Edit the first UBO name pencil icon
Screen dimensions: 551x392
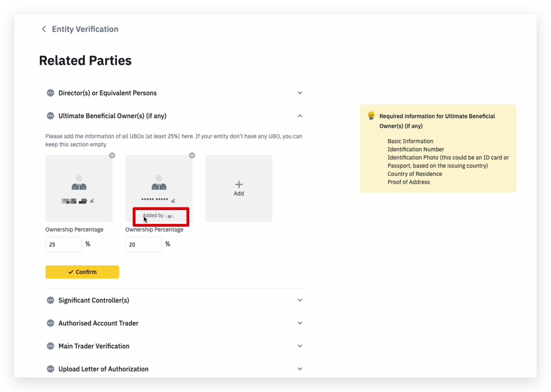(92, 201)
